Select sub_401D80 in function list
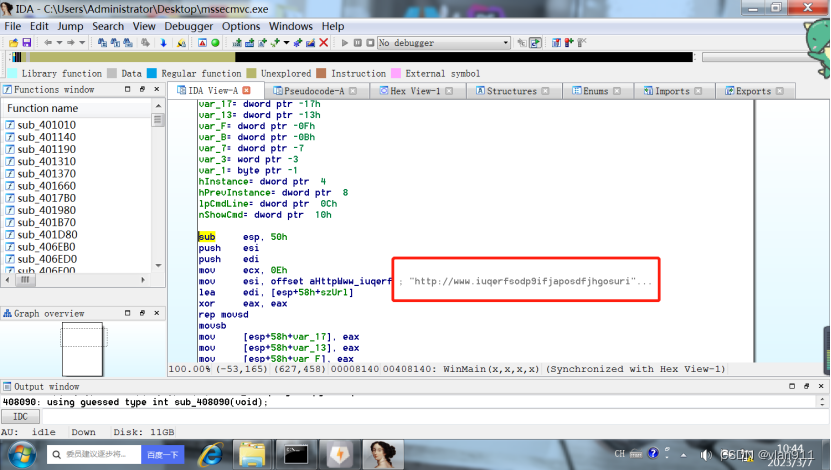Screen dimensions: 831x470 (x=47, y=235)
